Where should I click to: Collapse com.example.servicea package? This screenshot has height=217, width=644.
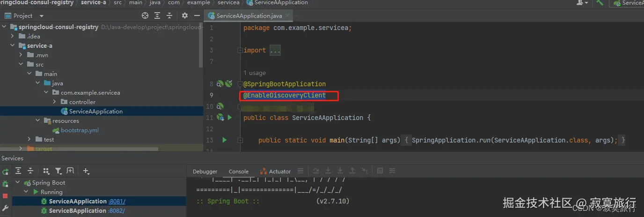coord(46,92)
